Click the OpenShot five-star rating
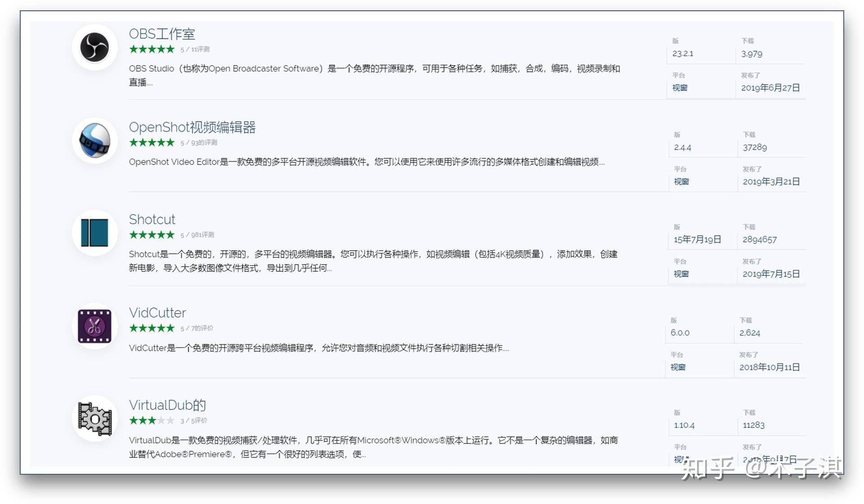864x504 pixels. point(152,142)
